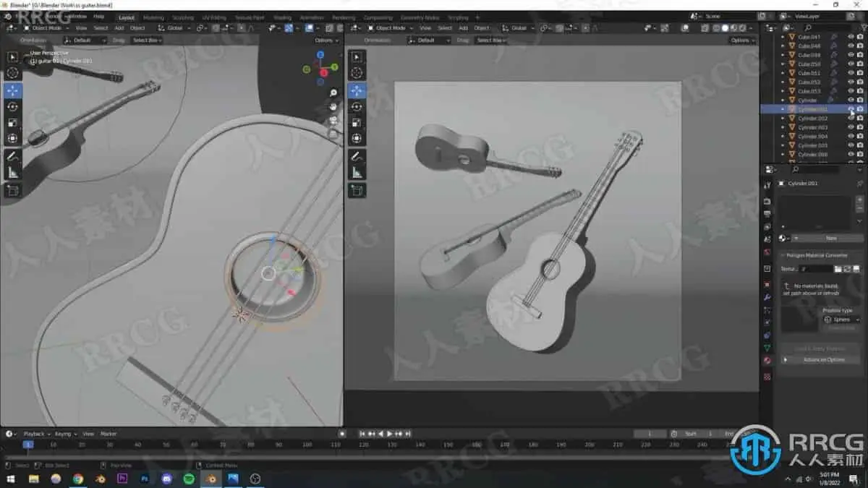Select the Rotate tool in left viewport
The width and height of the screenshot is (868, 488).
[x=13, y=106]
